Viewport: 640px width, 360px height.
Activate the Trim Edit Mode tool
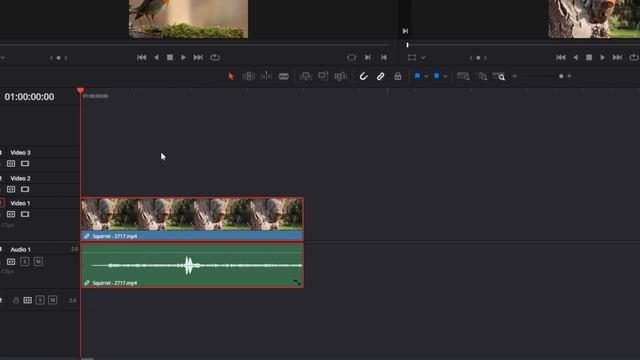[248, 76]
